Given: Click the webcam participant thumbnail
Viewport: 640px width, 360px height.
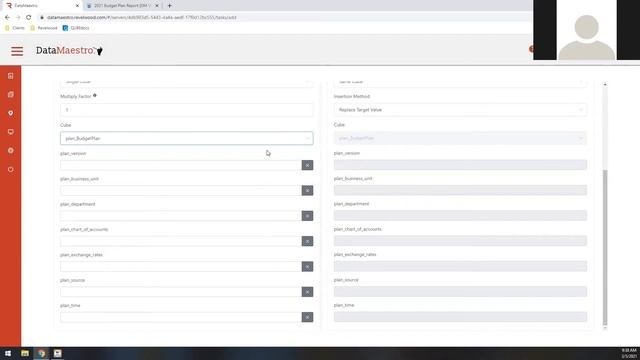Looking at the screenshot, I should click(587, 30).
